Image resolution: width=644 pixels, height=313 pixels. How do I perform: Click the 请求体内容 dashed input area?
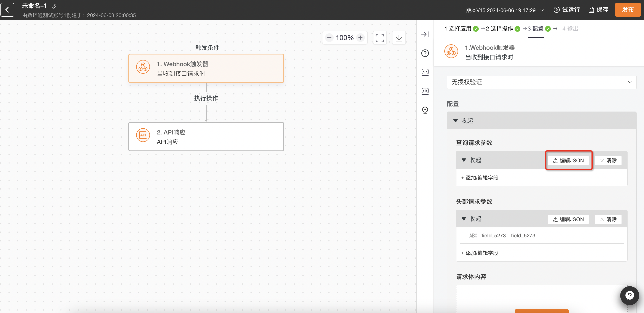click(x=542, y=299)
